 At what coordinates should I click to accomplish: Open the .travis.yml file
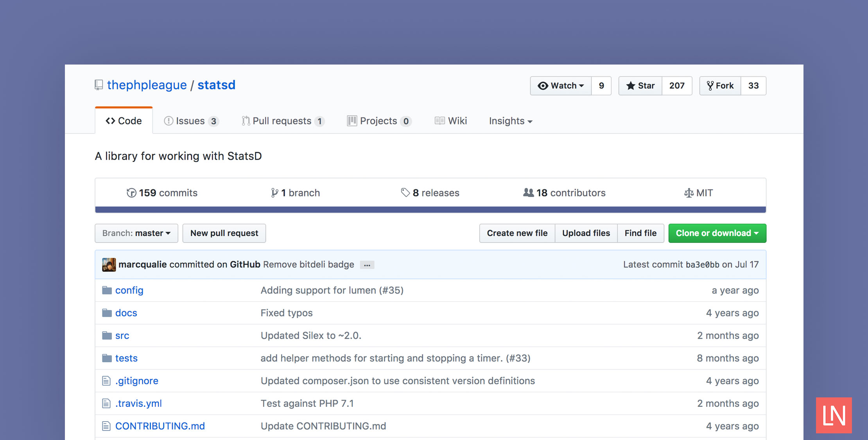(x=138, y=403)
